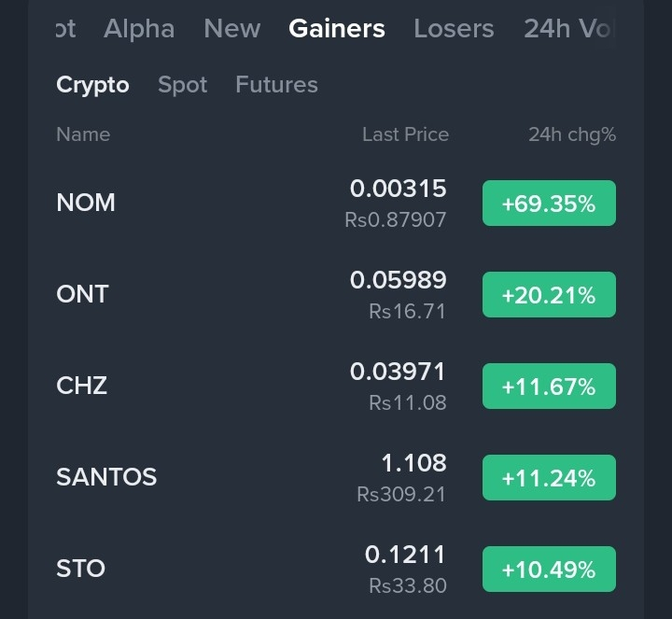The height and width of the screenshot is (619, 672).
Task: Open the Futures sub-tab
Action: [x=276, y=85]
